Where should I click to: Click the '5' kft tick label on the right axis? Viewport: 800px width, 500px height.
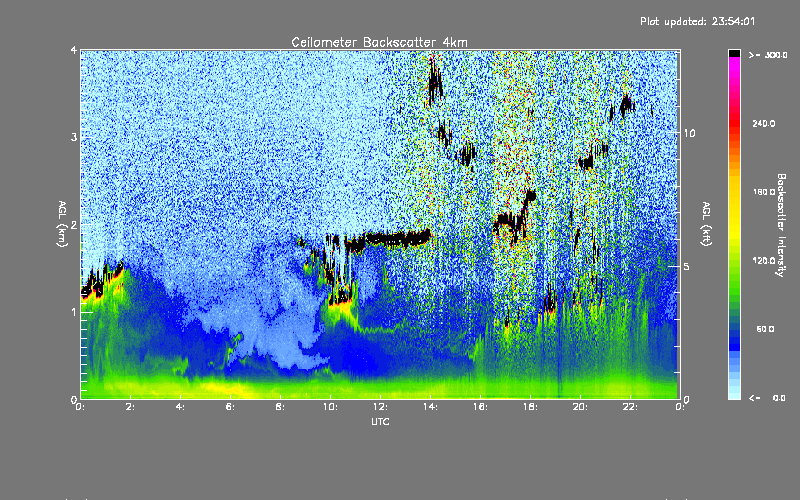pos(687,266)
